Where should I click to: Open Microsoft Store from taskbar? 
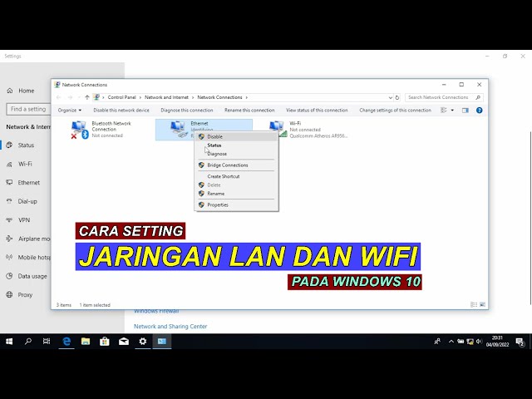coord(105,342)
